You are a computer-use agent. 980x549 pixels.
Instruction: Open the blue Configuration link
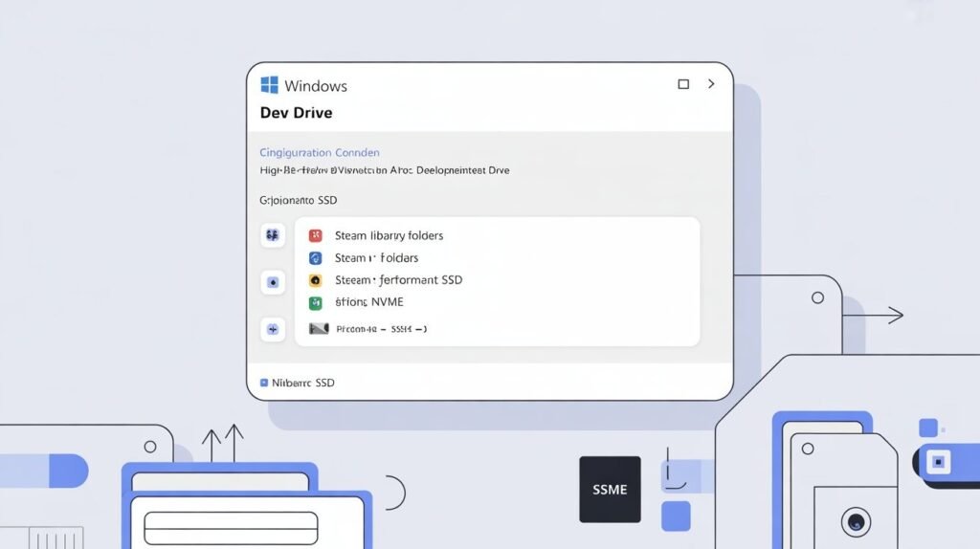click(320, 152)
